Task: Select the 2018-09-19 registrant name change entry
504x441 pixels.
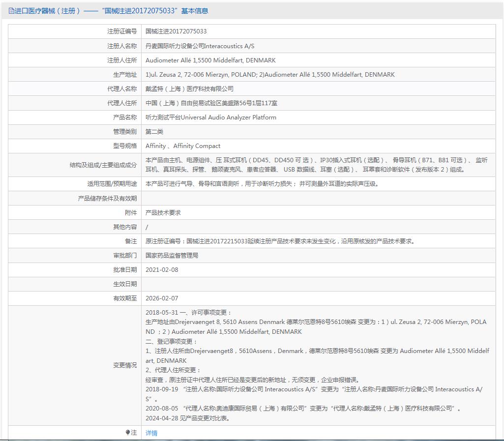Action: (x=314, y=394)
